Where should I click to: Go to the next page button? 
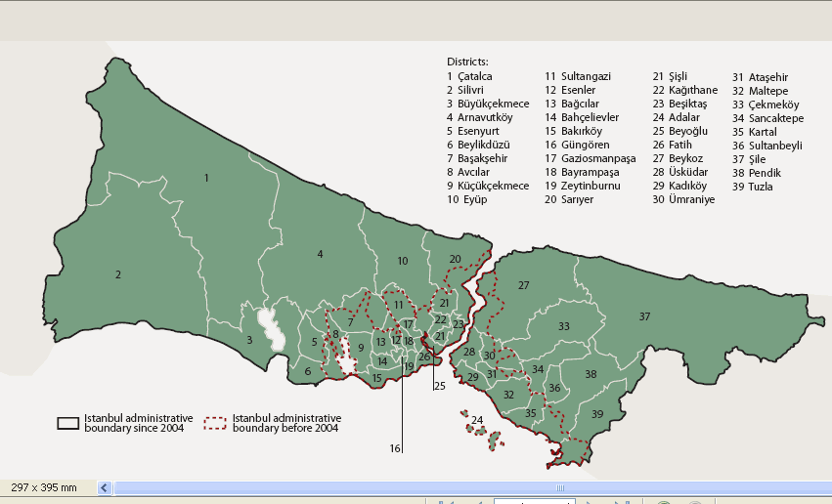point(589,502)
